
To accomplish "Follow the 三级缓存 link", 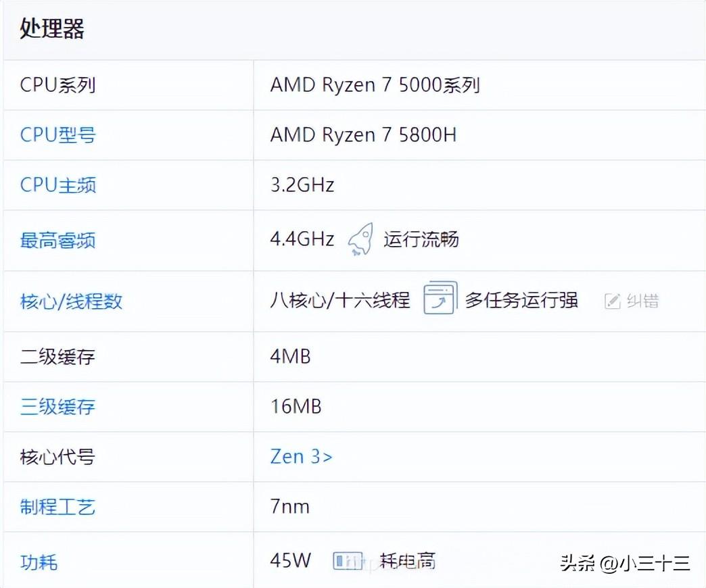I will 57,407.
